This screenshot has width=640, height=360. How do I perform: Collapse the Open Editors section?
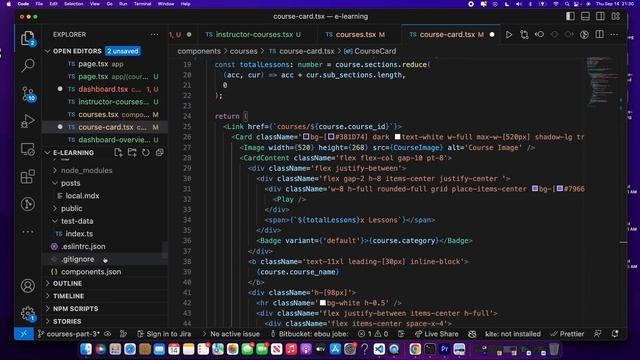[48, 51]
